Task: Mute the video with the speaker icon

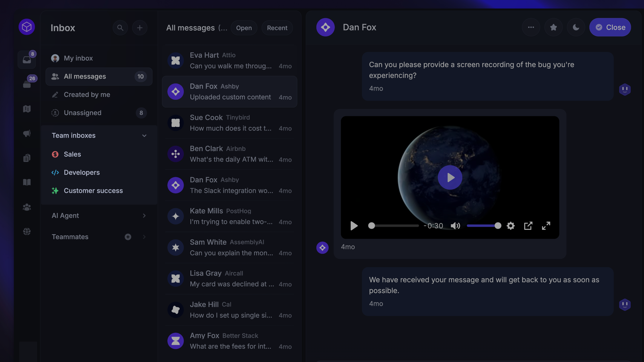Action: [x=455, y=226]
